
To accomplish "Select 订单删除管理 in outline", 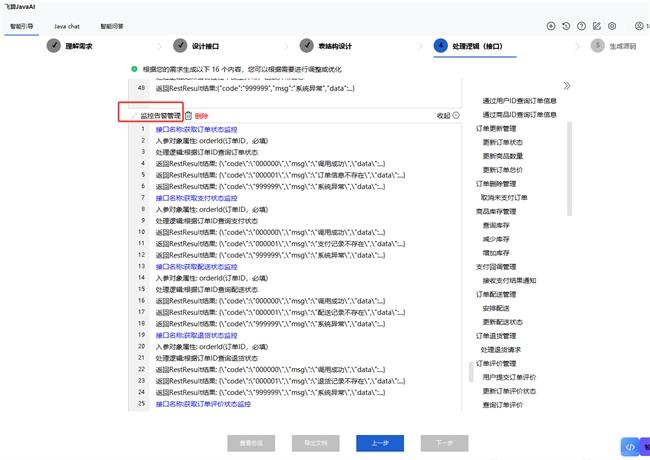I will 496,184.
